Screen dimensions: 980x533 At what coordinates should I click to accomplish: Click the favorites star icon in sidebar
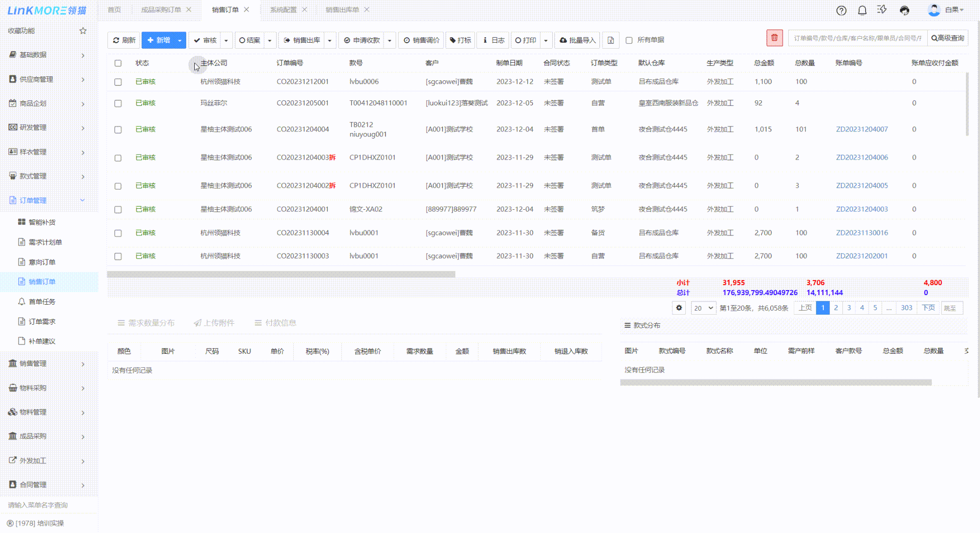pos(83,31)
